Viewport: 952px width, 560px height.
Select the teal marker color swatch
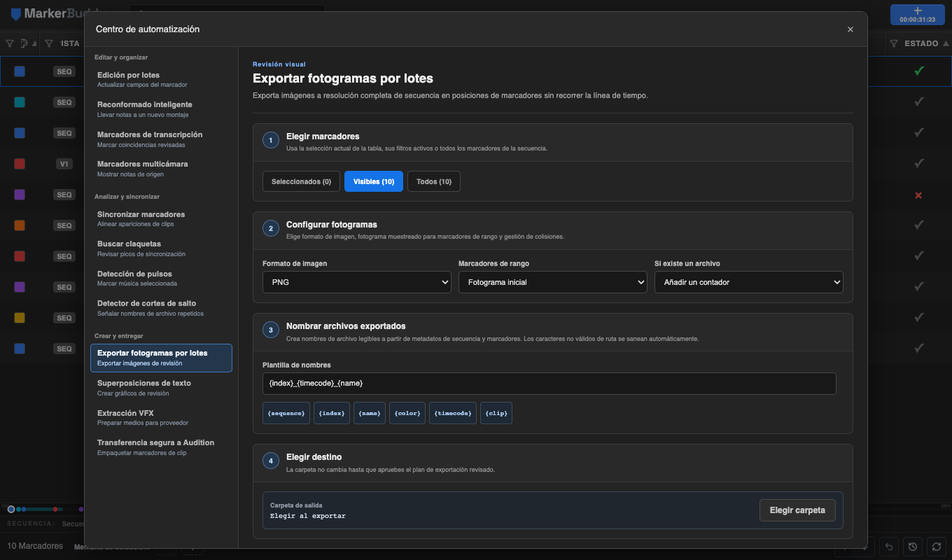(x=20, y=102)
